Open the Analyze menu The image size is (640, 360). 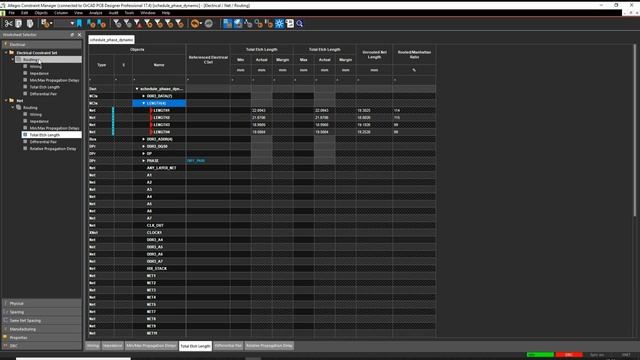point(96,13)
